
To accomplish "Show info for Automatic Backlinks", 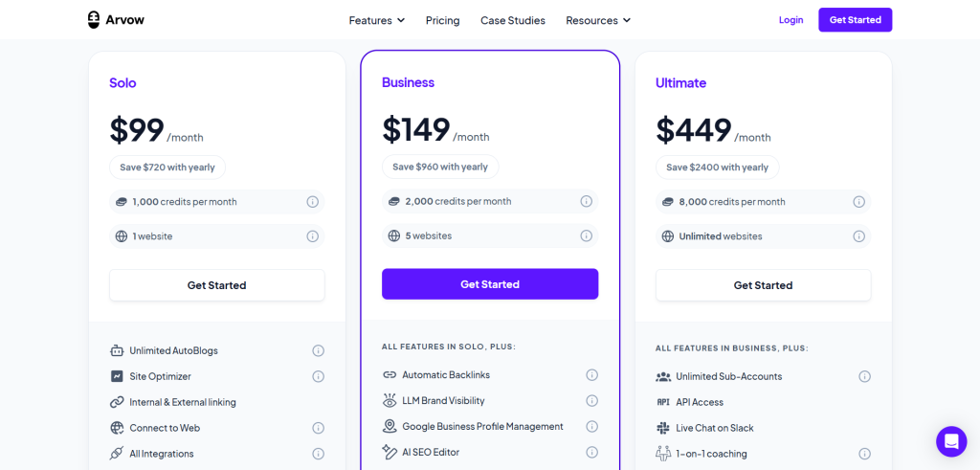I will (591, 375).
